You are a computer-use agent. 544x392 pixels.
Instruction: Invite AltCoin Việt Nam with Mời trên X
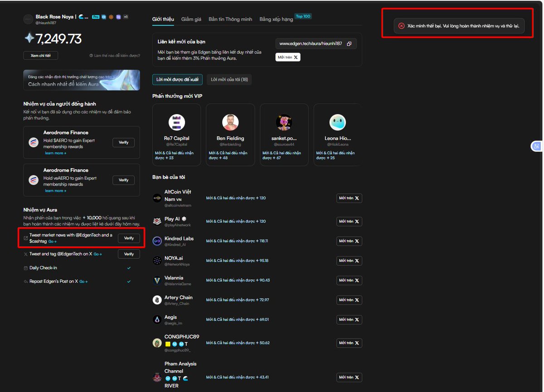coord(349,198)
